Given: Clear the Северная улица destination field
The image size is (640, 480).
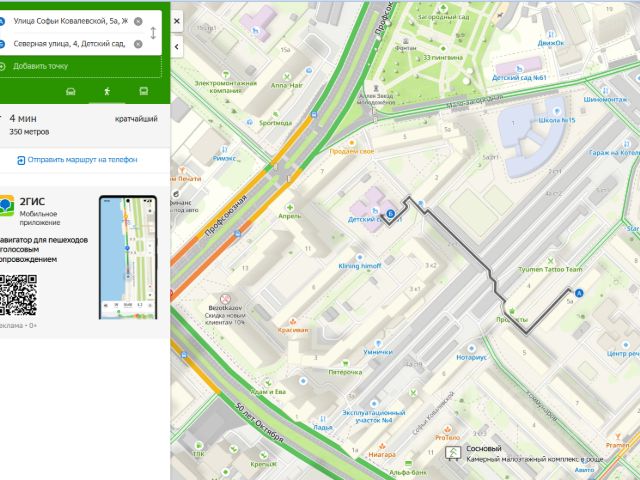Looking at the screenshot, I should (x=138, y=44).
